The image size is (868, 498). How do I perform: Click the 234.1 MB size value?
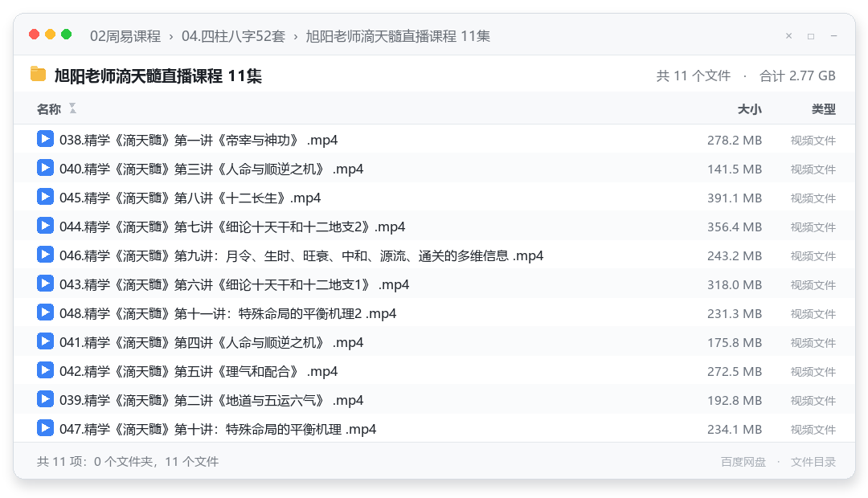click(x=735, y=429)
